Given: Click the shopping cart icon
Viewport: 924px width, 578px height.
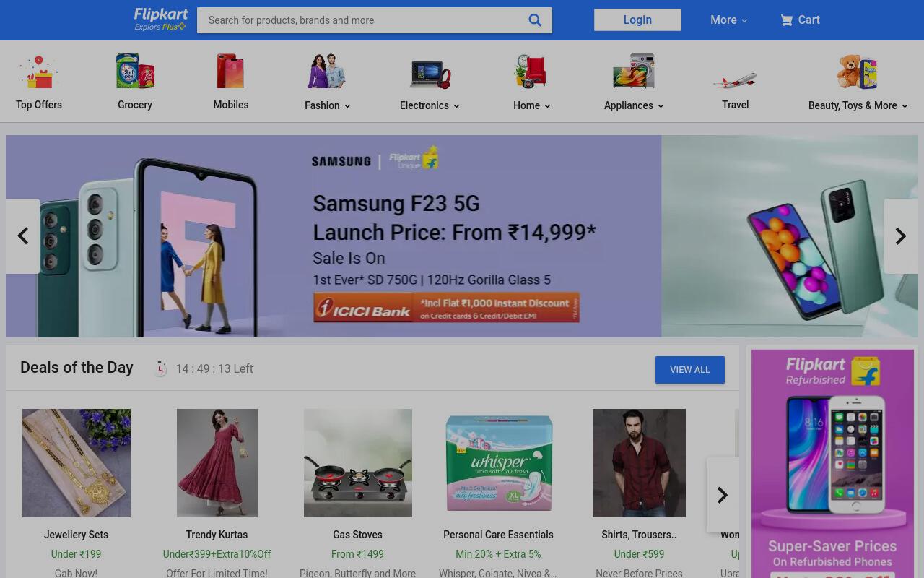Looking at the screenshot, I should (786, 20).
